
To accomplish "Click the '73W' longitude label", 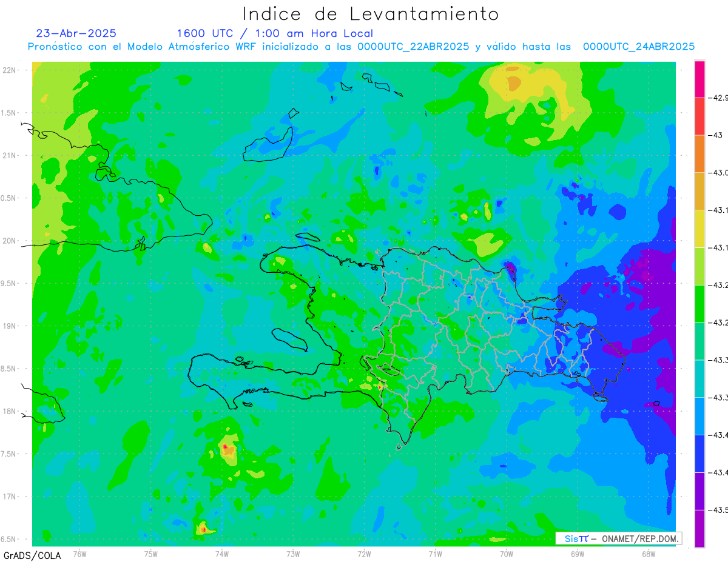I will click(293, 554).
